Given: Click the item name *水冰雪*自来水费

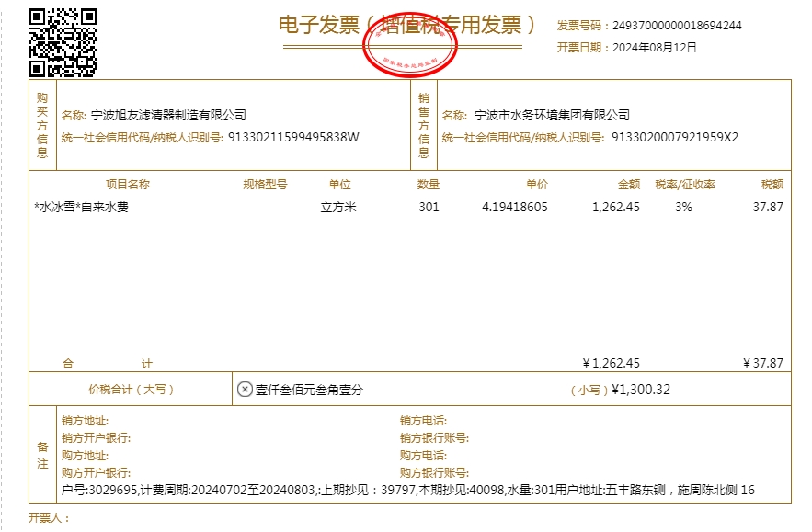Looking at the screenshot, I should [x=81, y=208].
